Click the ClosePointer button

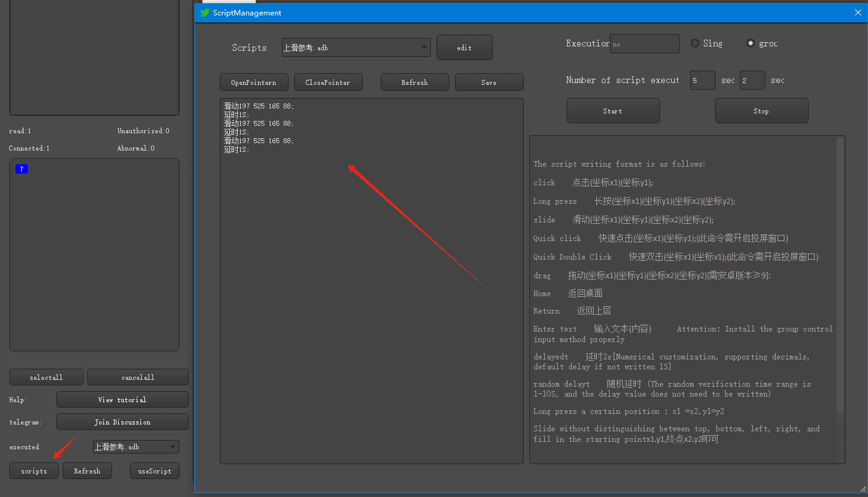(328, 82)
